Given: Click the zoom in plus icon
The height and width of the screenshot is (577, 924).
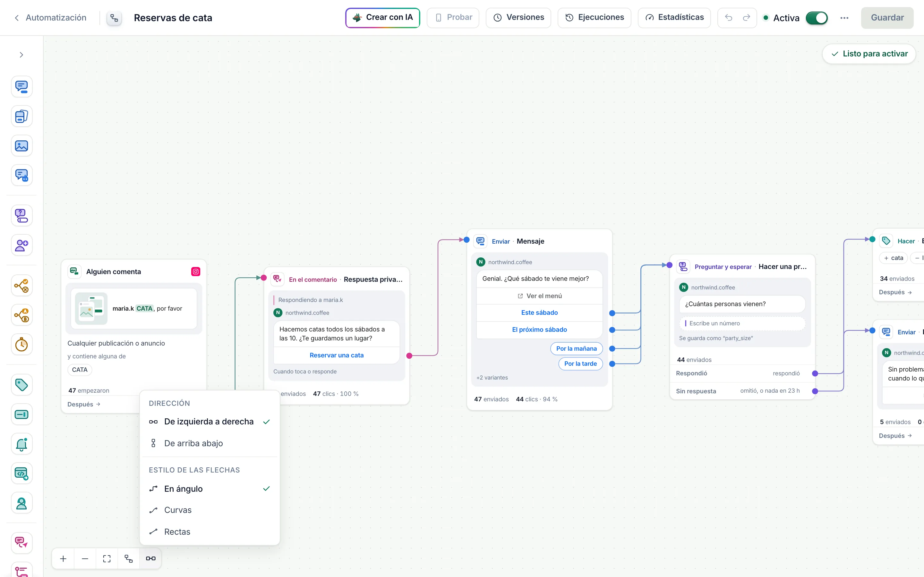Looking at the screenshot, I should (x=64, y=559).
